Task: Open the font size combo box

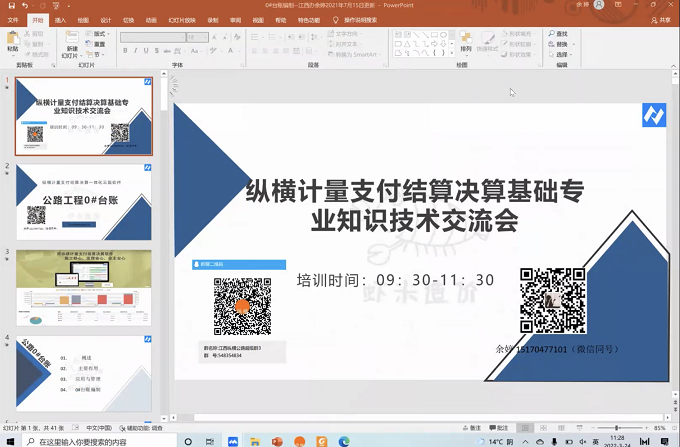Action: pyautogui.click(x=198, y=38)
